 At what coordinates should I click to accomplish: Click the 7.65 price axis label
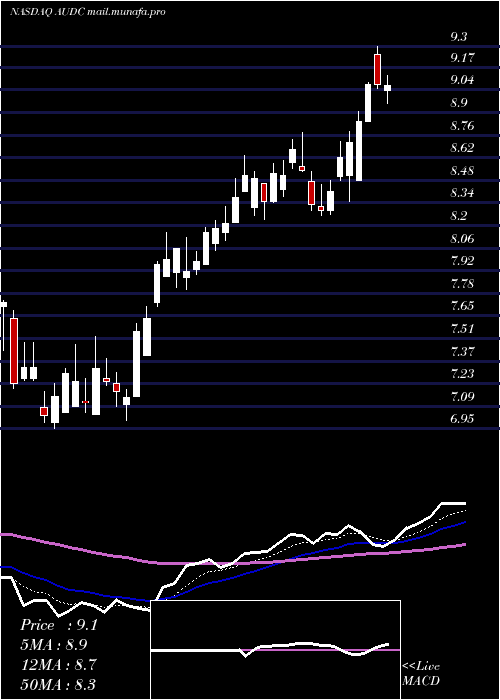pos(462,306)
